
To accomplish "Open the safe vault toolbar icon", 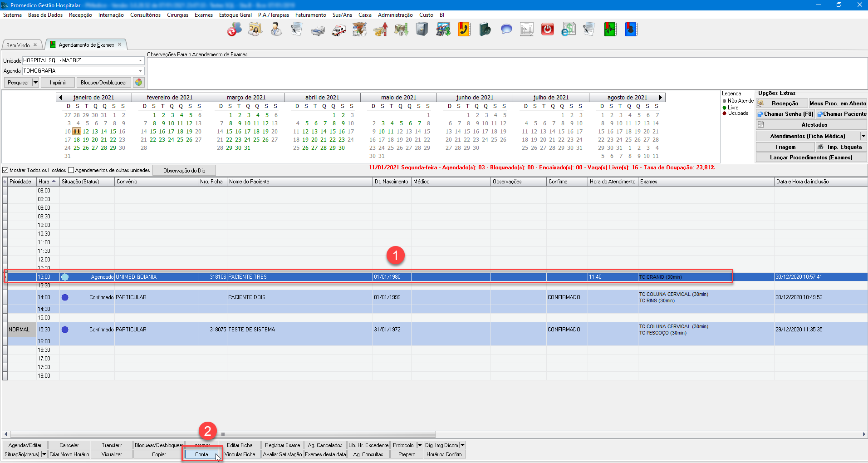I will coord(422,30).
